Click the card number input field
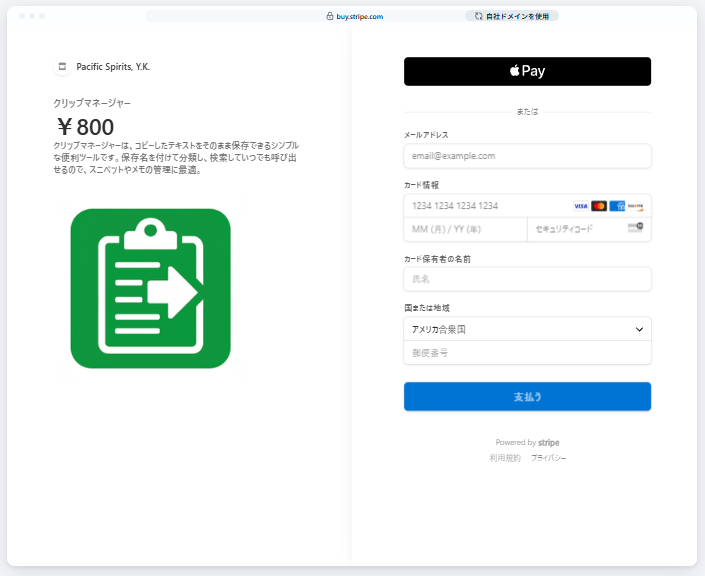Viewport: 705px width, 576px height. tap(485, 206)
